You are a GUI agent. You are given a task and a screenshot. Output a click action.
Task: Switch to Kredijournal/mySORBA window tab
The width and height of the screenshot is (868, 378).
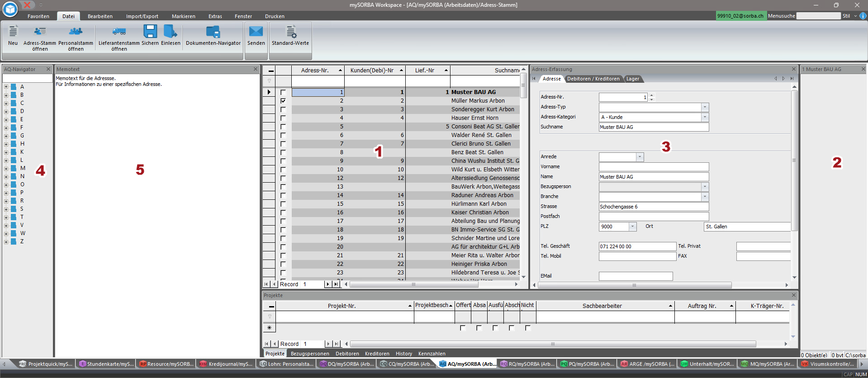tap(226, 364)
